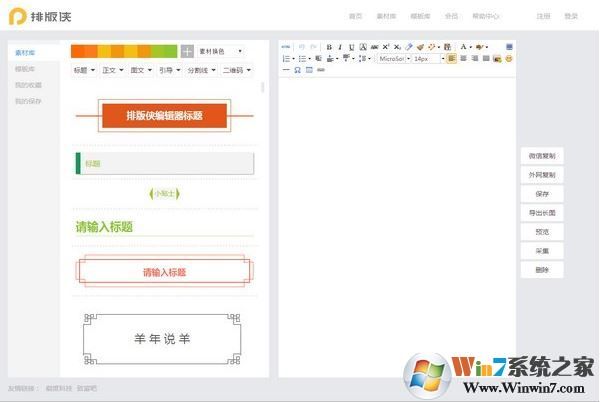
Task: Open 帮助中心 in top navigation
Action: click(486, 16)
